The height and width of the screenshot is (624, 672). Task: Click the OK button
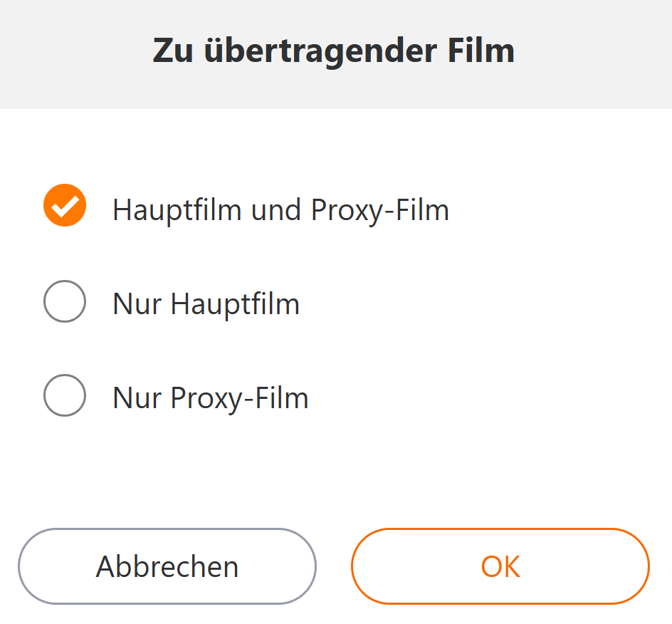pyautogui.click(x=500, y=566)
